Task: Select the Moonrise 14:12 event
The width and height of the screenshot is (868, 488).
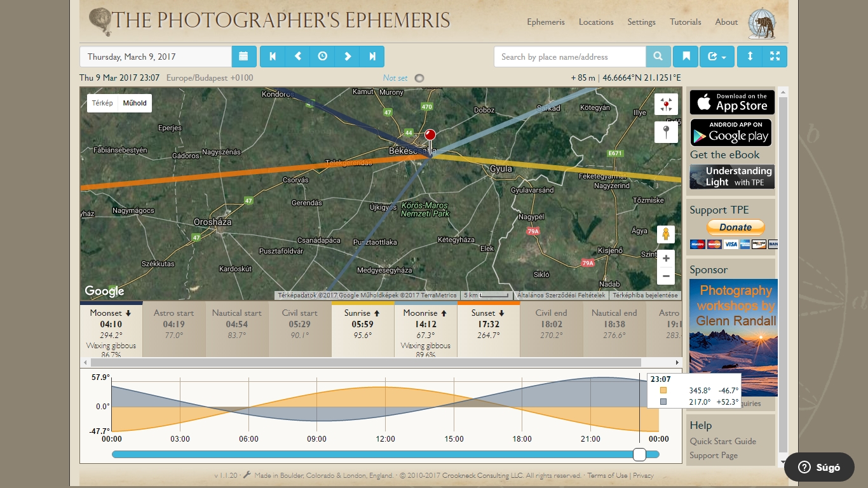Action: (x=426, y=329)
